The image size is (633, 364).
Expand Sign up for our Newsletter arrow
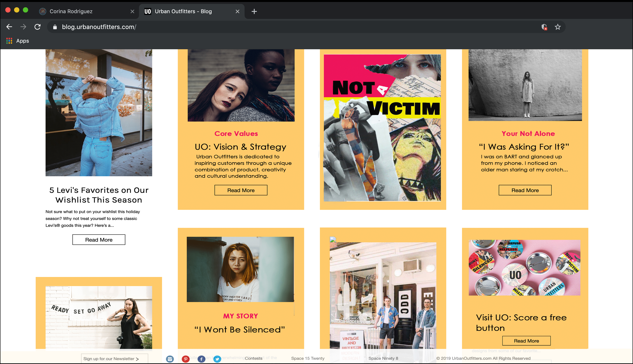(137, 359)
